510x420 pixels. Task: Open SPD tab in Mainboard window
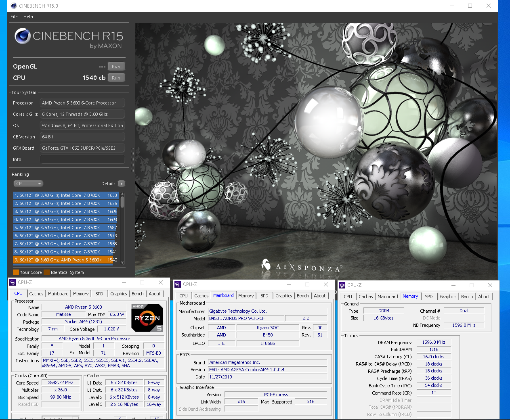264,296
